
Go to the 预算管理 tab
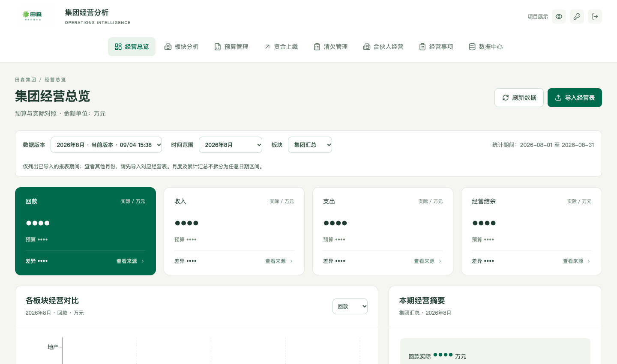pos(231,47)
